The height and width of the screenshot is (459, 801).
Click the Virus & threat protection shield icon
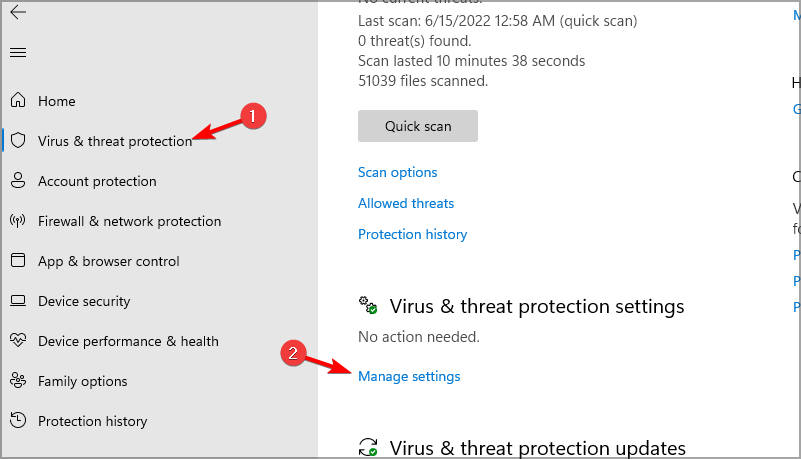tap(18, 141)
